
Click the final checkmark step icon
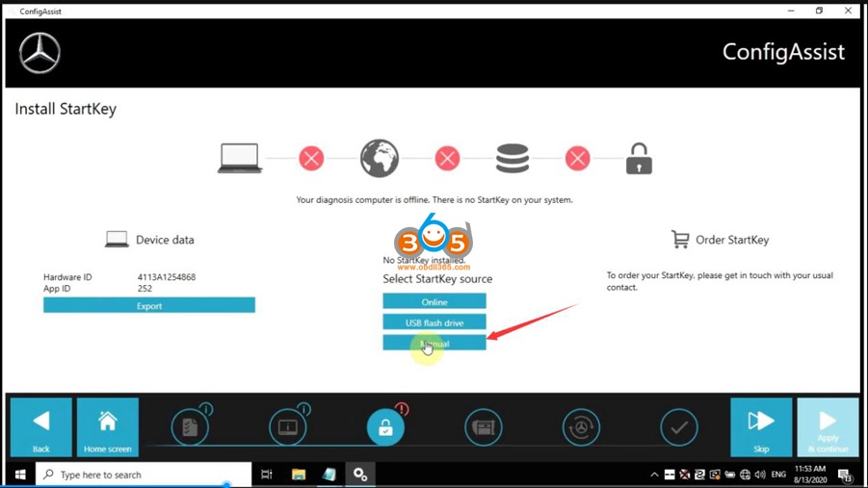(x=678, y=427)
